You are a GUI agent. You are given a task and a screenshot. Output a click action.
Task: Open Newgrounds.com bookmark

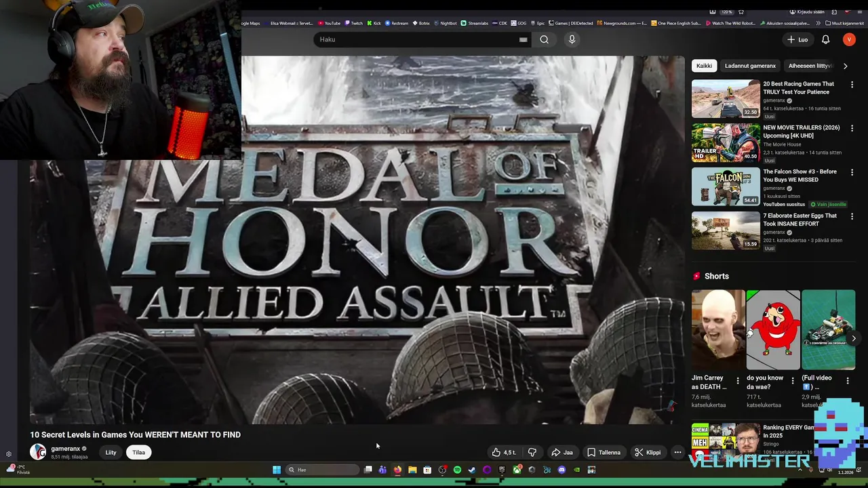pos(622,23)
